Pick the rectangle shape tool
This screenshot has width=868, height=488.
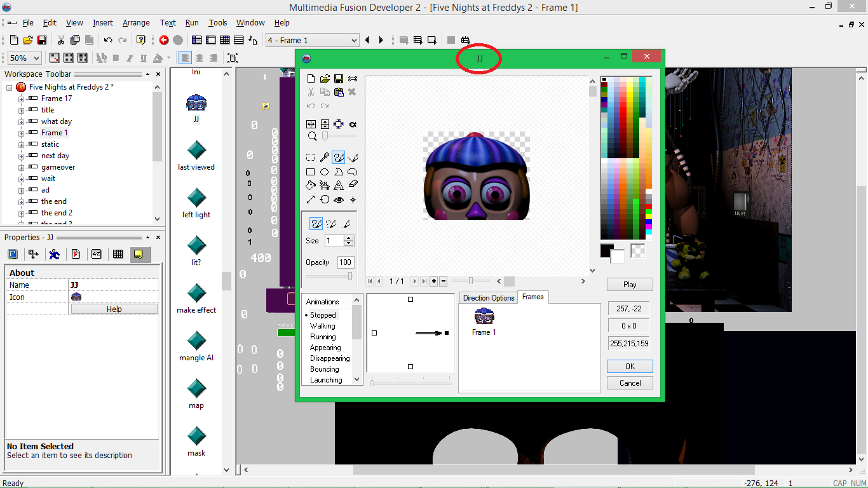pyautogui.click(x=311, y=172)
